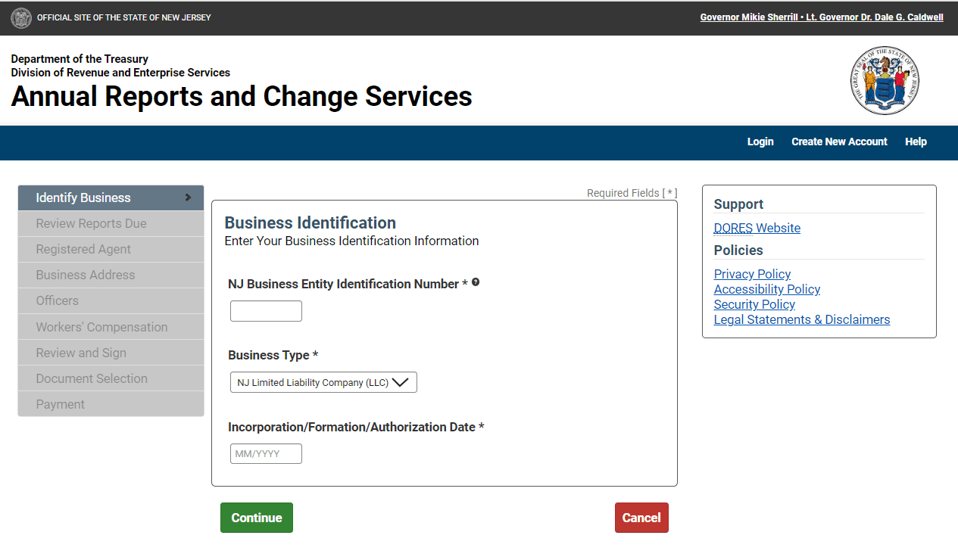This screenshot has height=560, width=958.
Task: Click the New Jersey state seal logo
Action: pos(884,80)
